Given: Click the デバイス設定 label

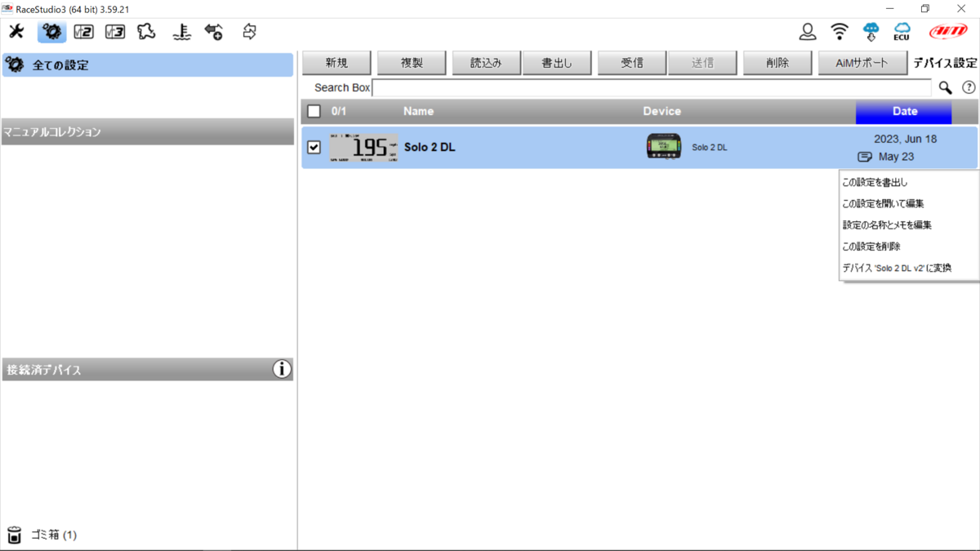Looking at the screenshot, I should [x=945, y=63].
